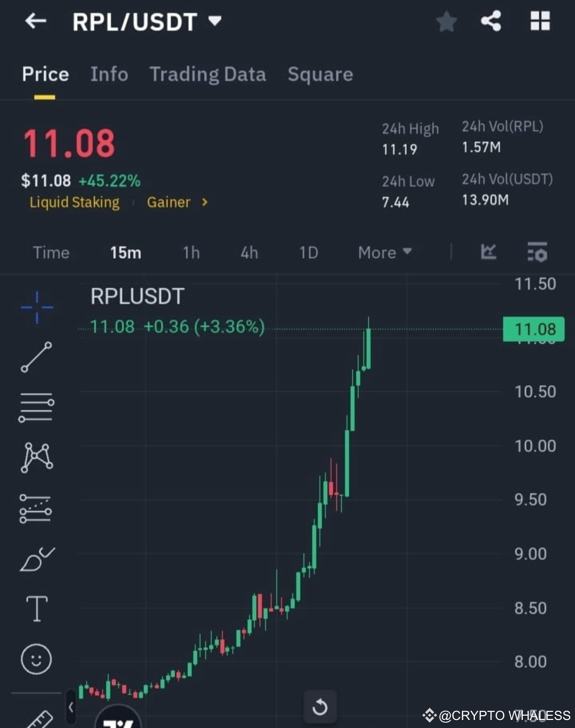Tap the back arrow
The width and height of the screenshot is (575, 728).
pyautogui.click(x=34, y=22)
